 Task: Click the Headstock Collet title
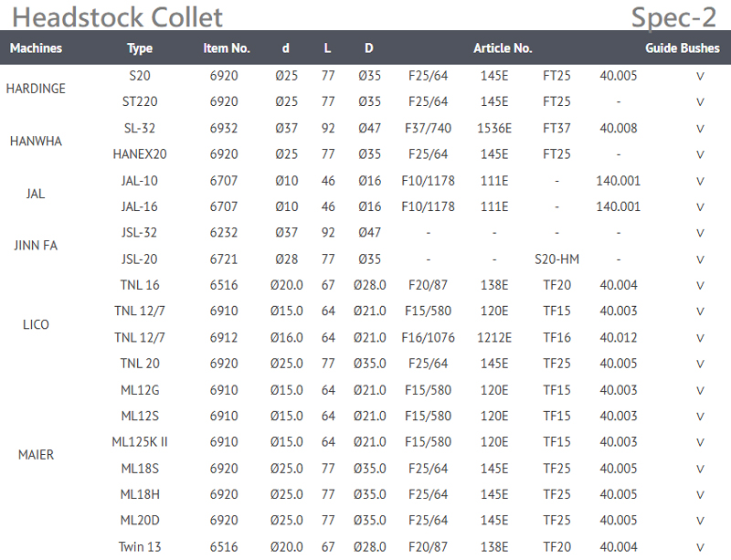118,16
